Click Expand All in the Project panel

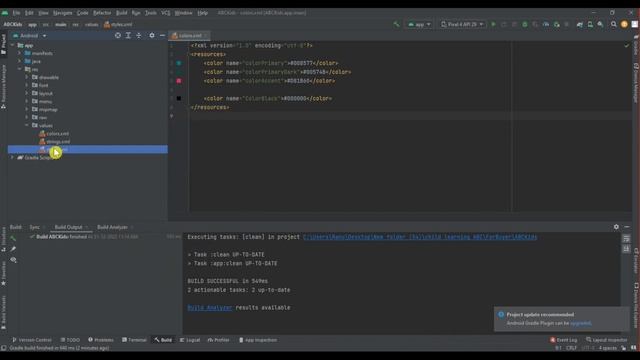point(128,36)
